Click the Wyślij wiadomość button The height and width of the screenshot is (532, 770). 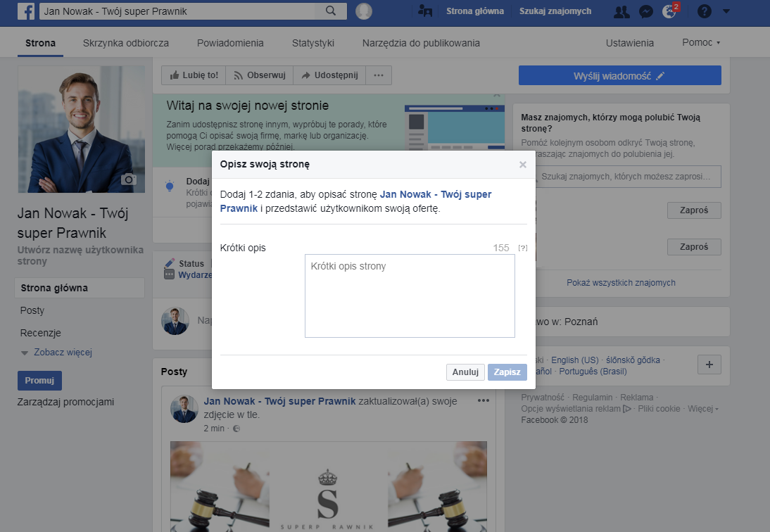tap(620, 75)
